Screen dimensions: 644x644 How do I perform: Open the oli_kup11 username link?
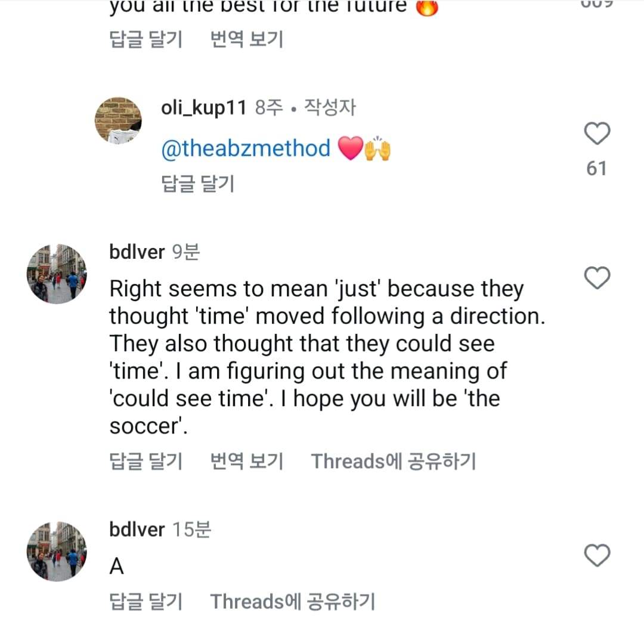pyautogui.click(x=204, y=108)
